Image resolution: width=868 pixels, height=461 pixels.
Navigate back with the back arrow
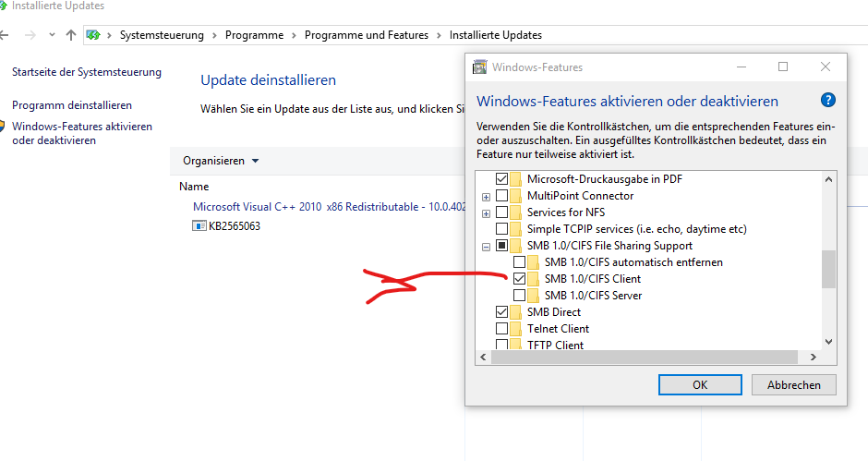[x=5, y=35]
